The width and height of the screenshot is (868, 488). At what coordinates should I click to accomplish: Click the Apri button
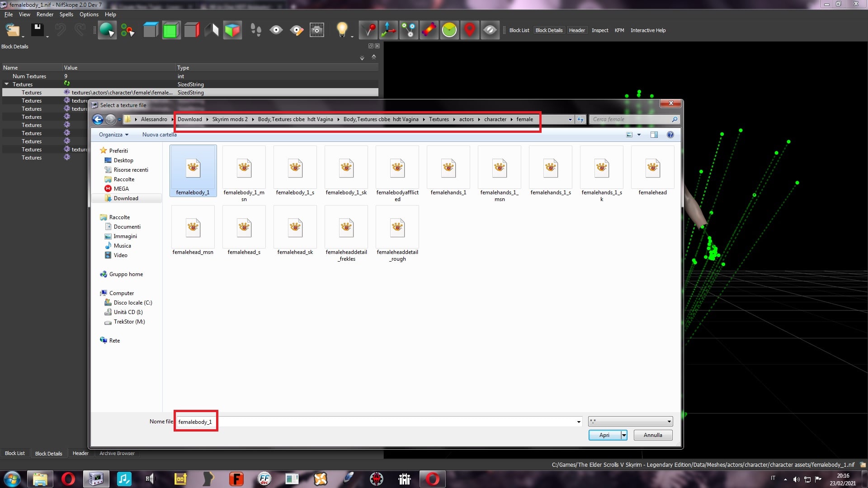pos(604,435)
